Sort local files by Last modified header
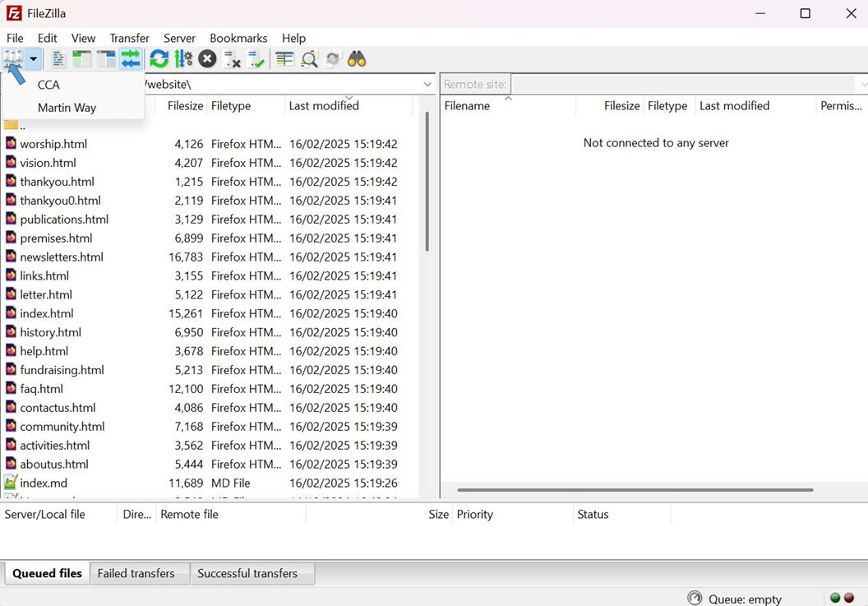Screen dimensions: 868x606 324,106
